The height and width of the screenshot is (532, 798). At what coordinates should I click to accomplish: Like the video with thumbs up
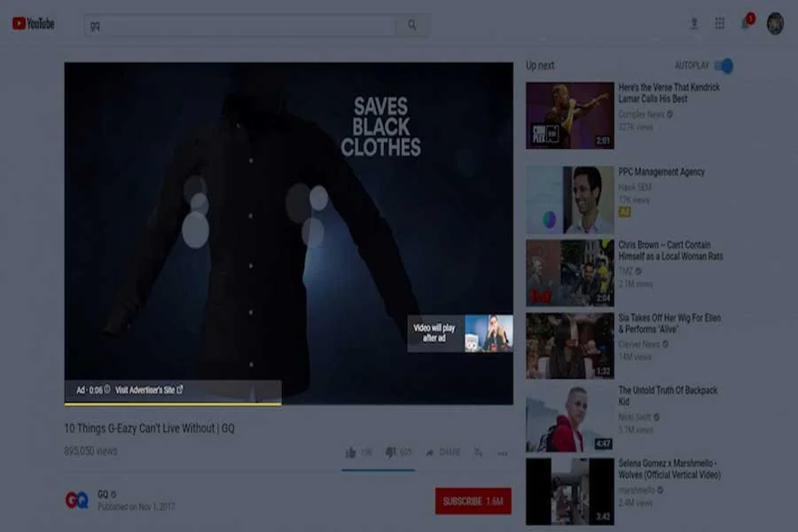pos(351,452)
